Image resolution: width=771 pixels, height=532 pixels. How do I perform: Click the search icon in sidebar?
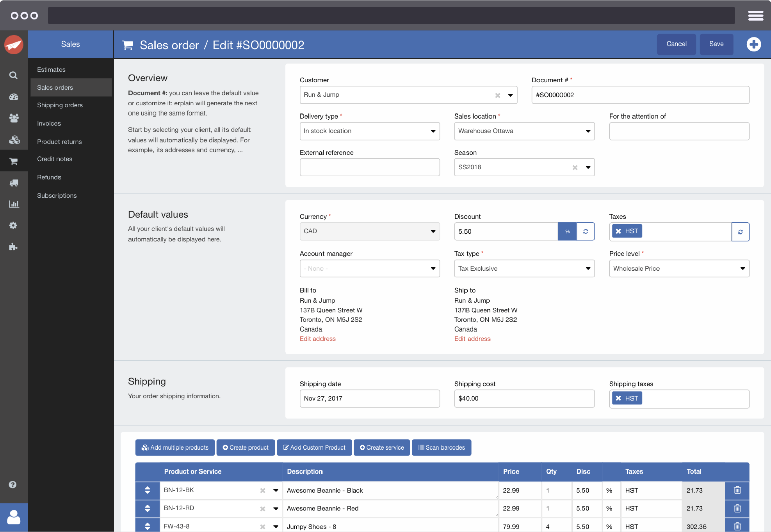coord(14,75)
